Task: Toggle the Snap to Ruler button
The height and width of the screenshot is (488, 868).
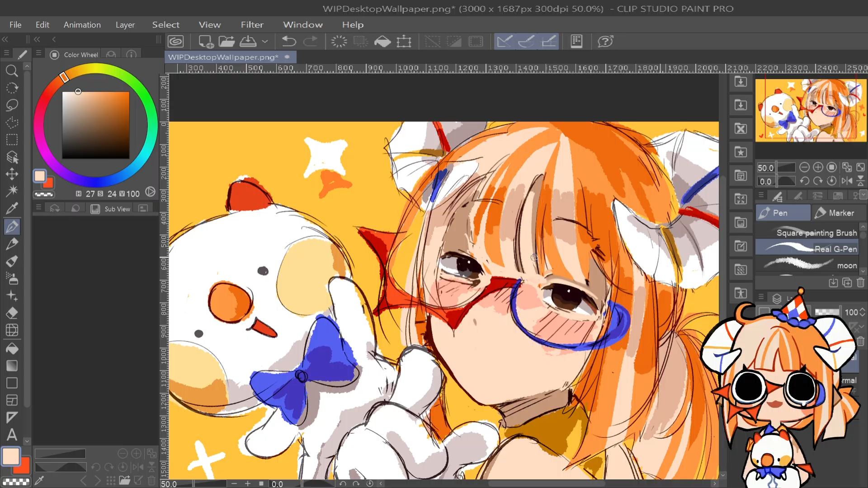Action: pos(505,42)
